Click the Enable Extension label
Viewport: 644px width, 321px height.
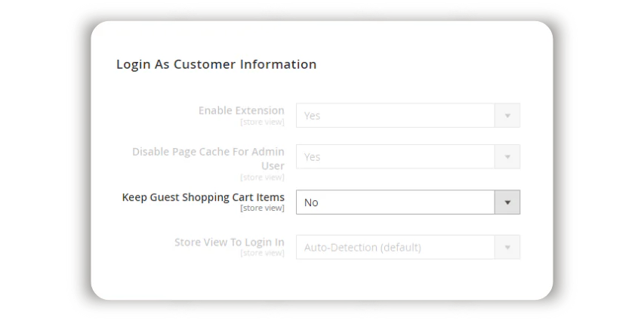coord(241,110)
